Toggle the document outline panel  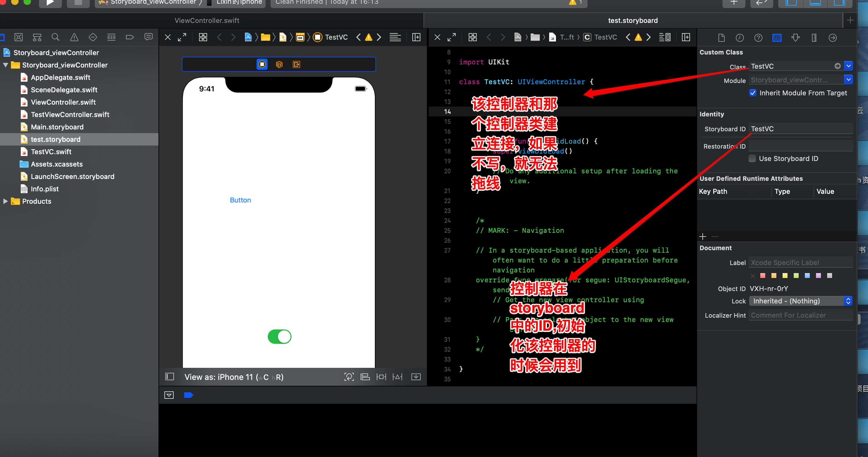click(x=170, y=377)
